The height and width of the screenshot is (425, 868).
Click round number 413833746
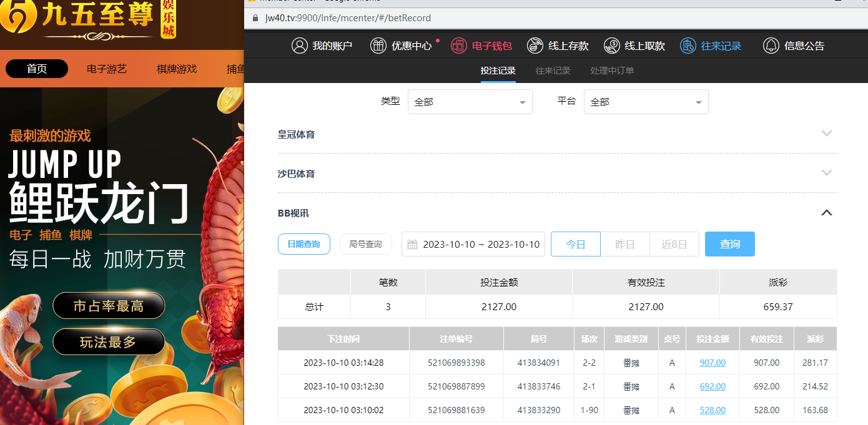pyautogui.click(x=539, y=386)
